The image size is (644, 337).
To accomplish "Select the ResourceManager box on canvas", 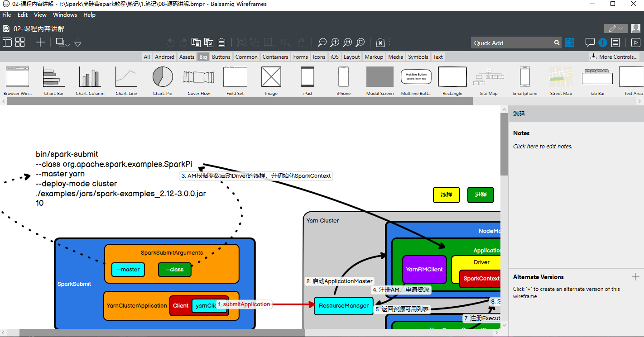I will pyautogui.click(x=344, y=306).
